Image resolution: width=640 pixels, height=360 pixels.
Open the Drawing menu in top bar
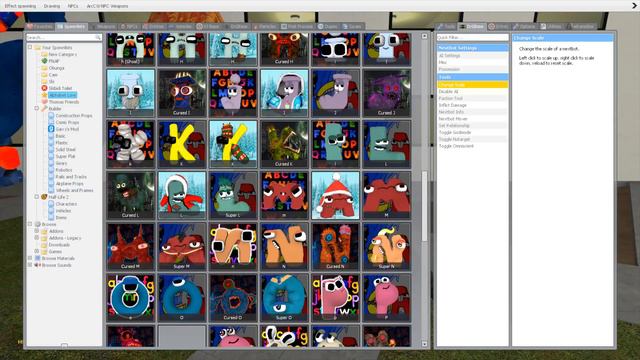tap(52, 6)
